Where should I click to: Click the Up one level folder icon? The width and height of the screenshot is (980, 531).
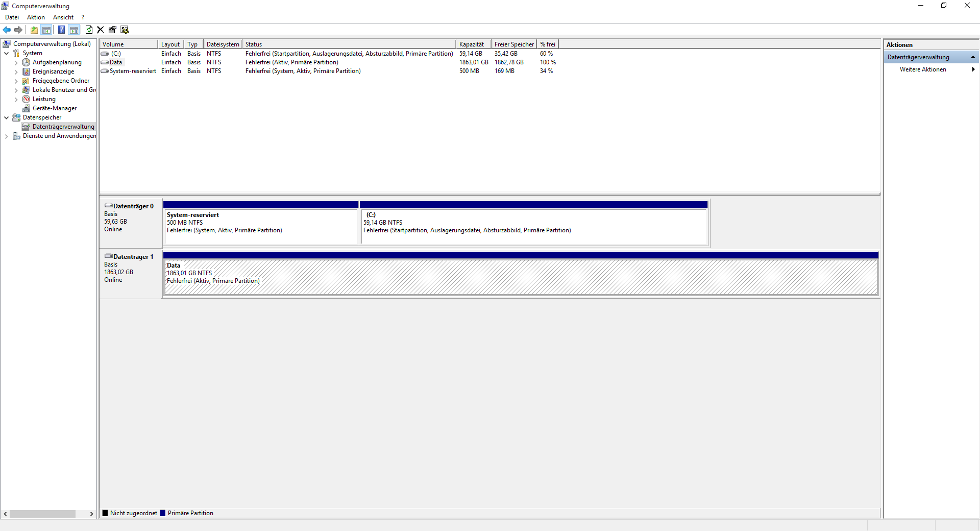[34, 30]
